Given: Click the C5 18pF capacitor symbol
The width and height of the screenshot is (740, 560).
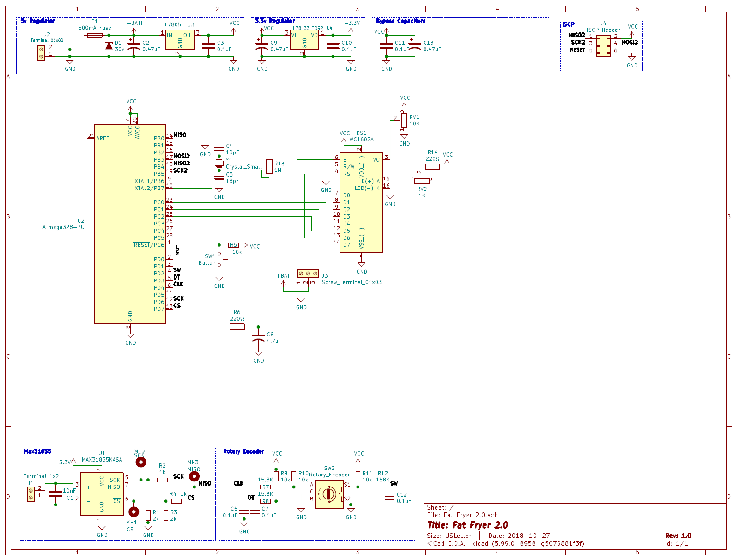Looking at the screenshot, I should (x=219, y=177).
